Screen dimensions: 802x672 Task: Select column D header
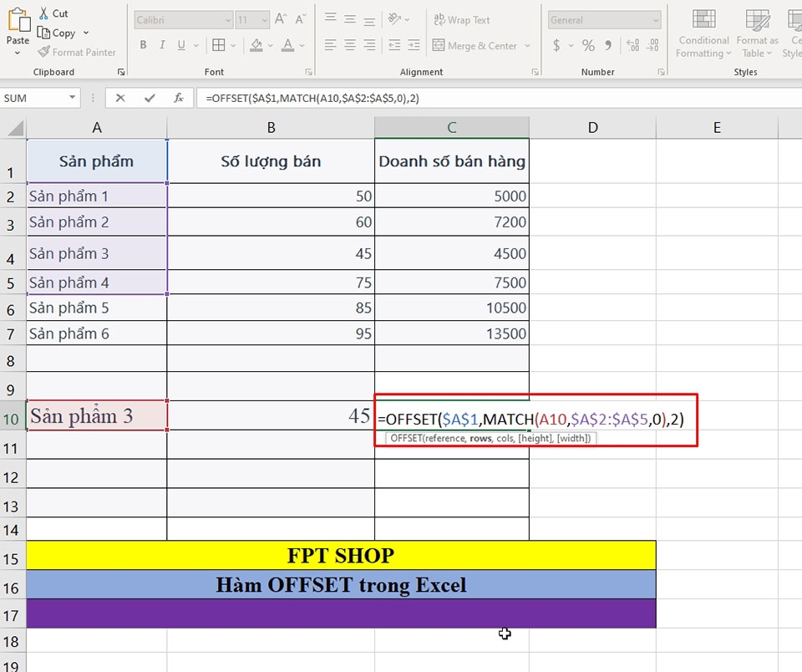point(593,127)
